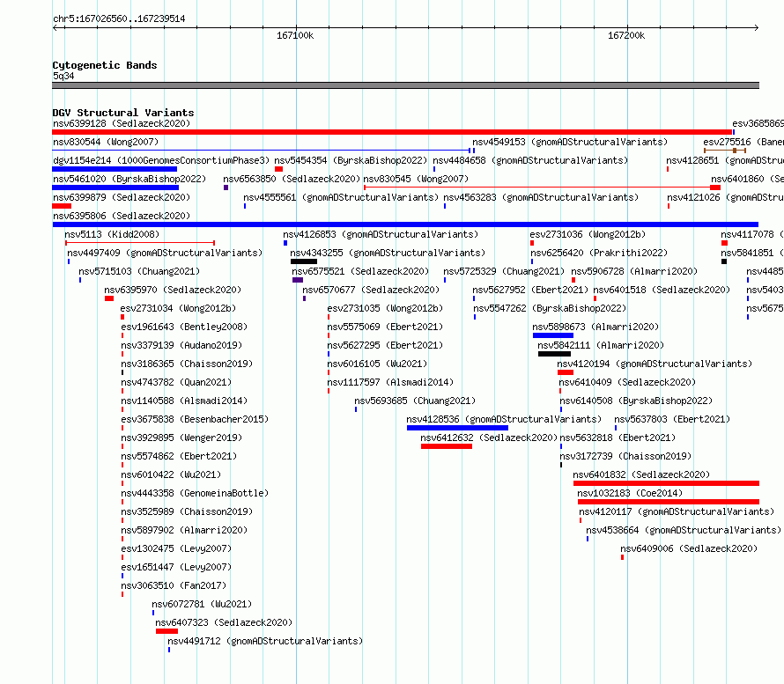The width and height of the screenshot is (784, 684).
Task: Click the red nsv6412632 variant bar
Action: (447, 446)
